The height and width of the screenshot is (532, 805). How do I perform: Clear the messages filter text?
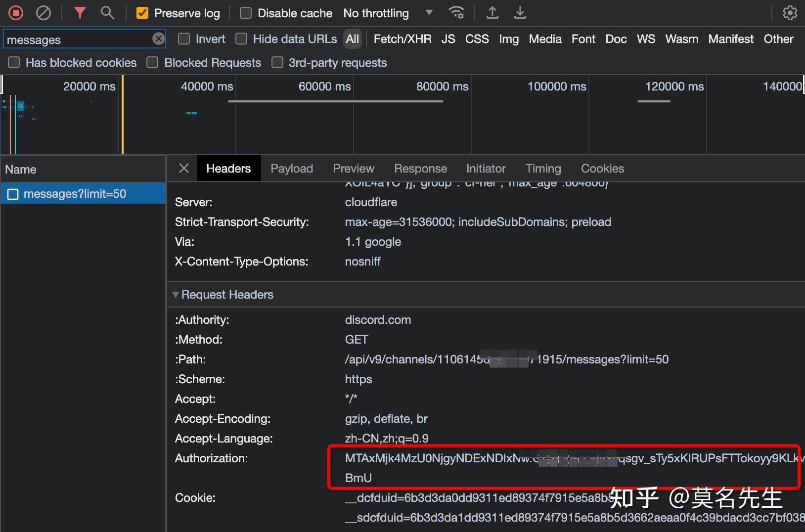pos(158,39)
